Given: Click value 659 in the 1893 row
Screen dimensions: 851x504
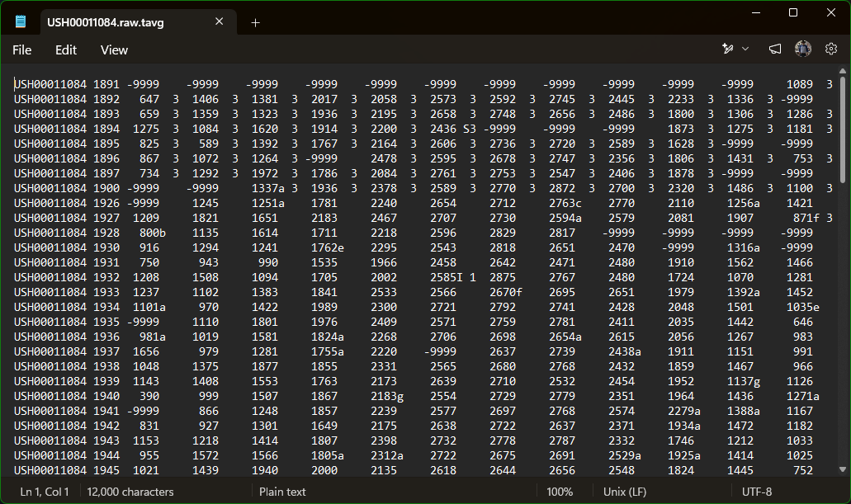Looking at the screenshot, I should 149,114.
